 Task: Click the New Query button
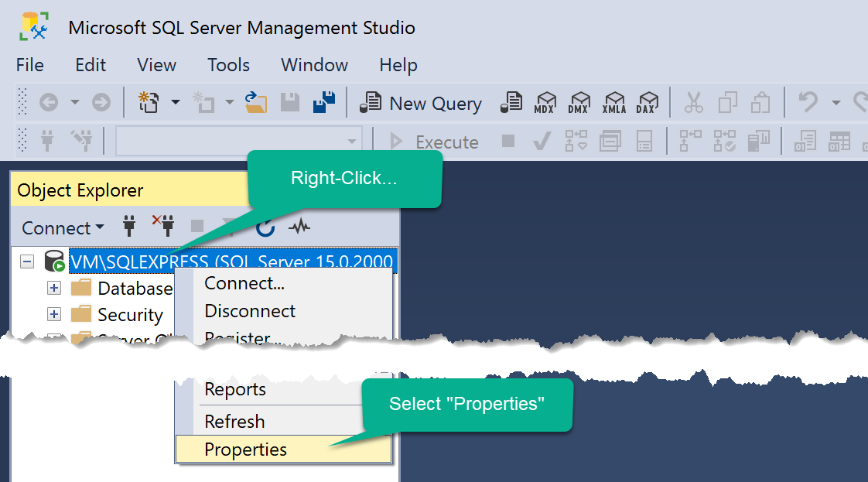tap(421, 103)
